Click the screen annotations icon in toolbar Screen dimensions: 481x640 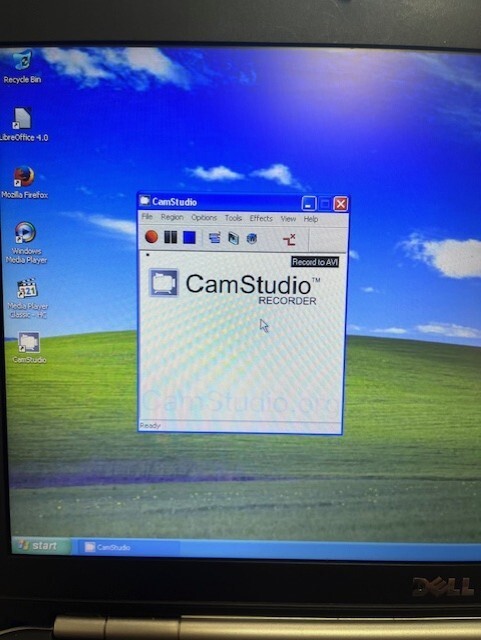[252, 238]
